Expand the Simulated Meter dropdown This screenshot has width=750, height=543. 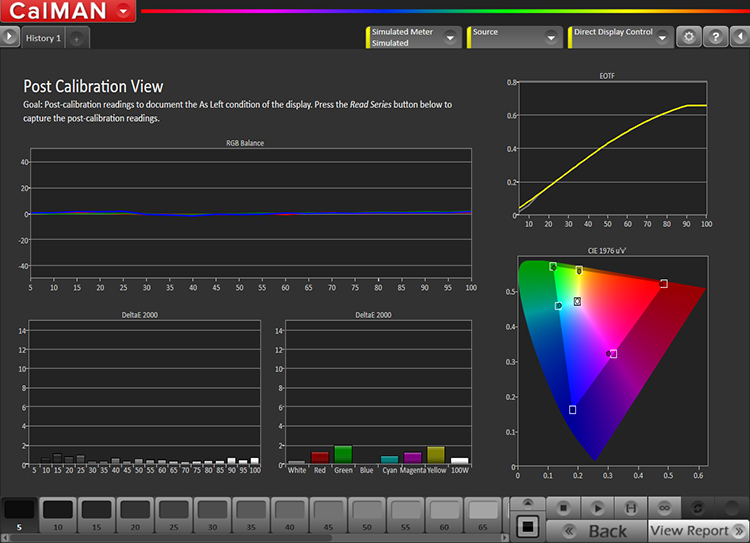450,37
